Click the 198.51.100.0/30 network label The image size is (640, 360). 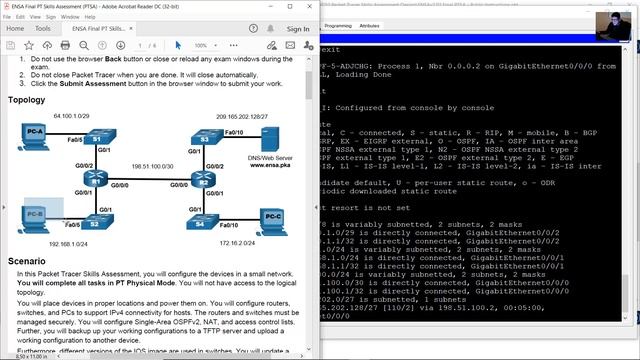[x=152, y=167]
